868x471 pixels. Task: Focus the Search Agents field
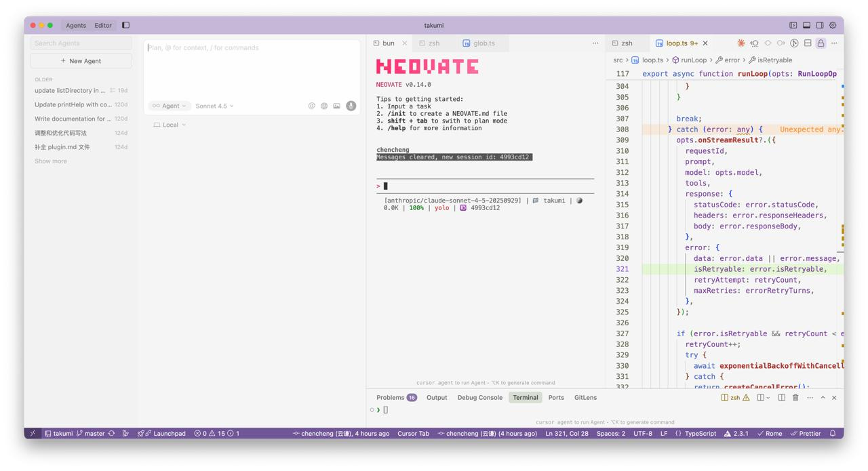(81, 43)
